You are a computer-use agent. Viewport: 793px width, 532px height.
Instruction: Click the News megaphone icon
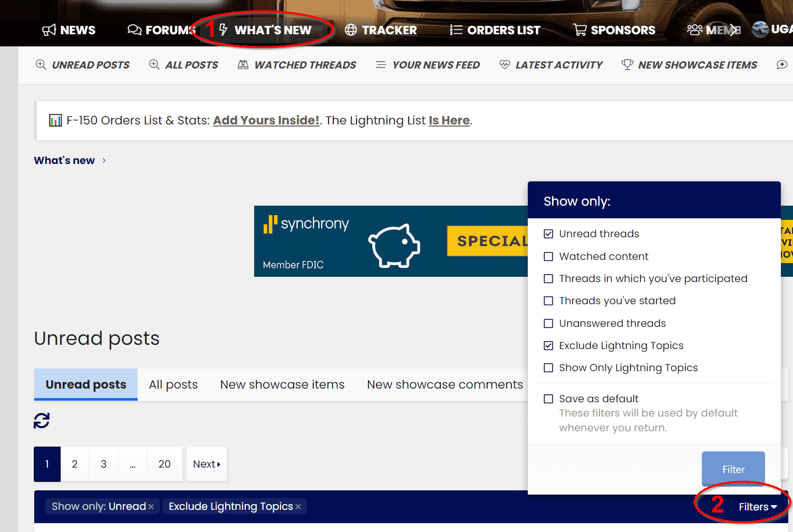tap(49, 30)
